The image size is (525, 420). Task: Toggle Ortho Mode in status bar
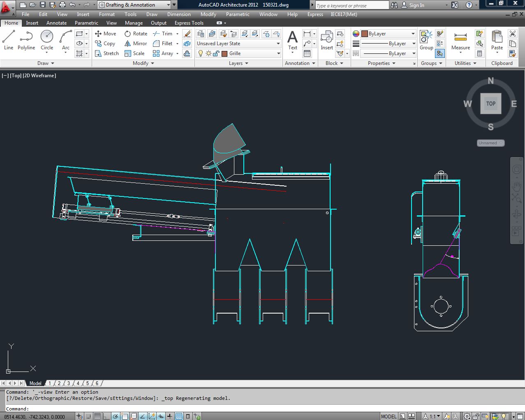106,416
